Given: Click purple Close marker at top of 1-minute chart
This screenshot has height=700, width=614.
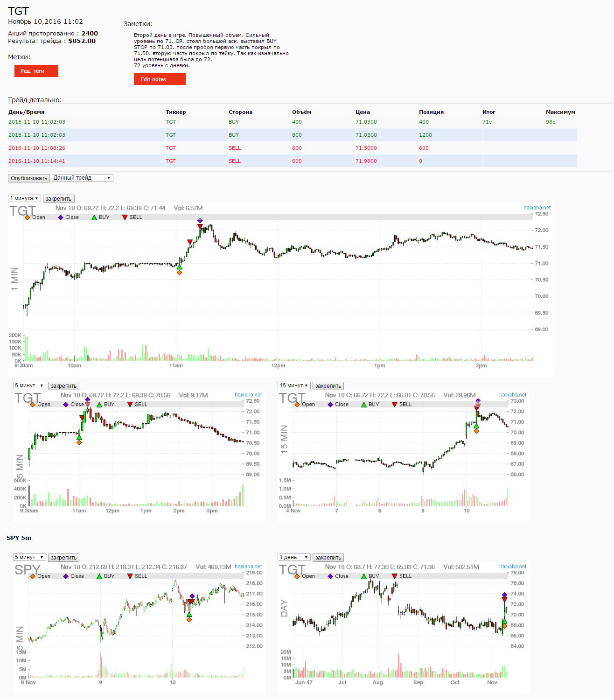Looking at the screenshot, I should [200, 220].
